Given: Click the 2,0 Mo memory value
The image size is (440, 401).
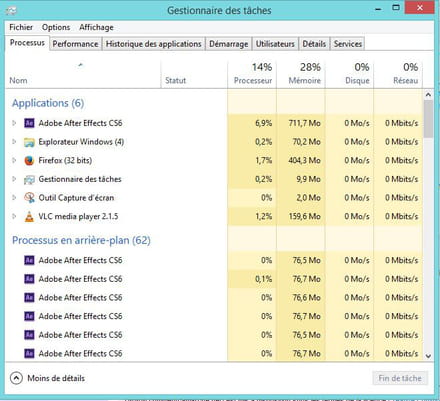Looking at the screenshot, I should tap(308, 198).
